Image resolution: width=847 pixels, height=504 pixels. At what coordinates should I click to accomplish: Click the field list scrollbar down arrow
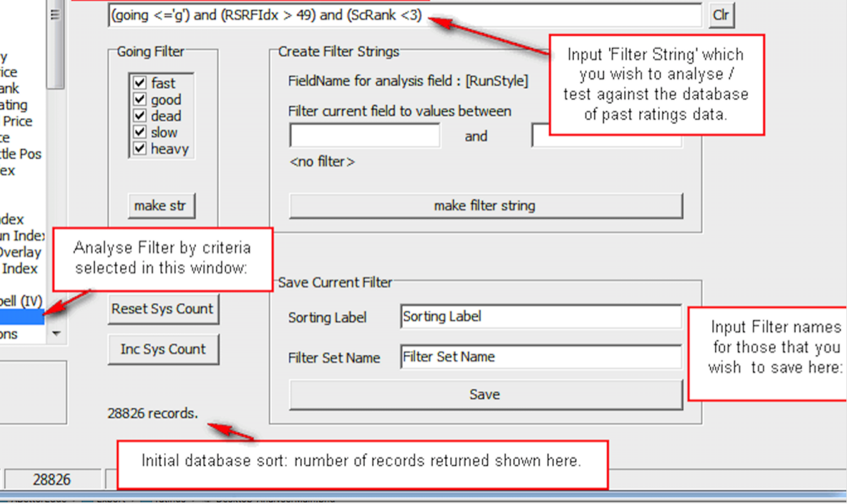pyautogui.click(x=56, y=333)
